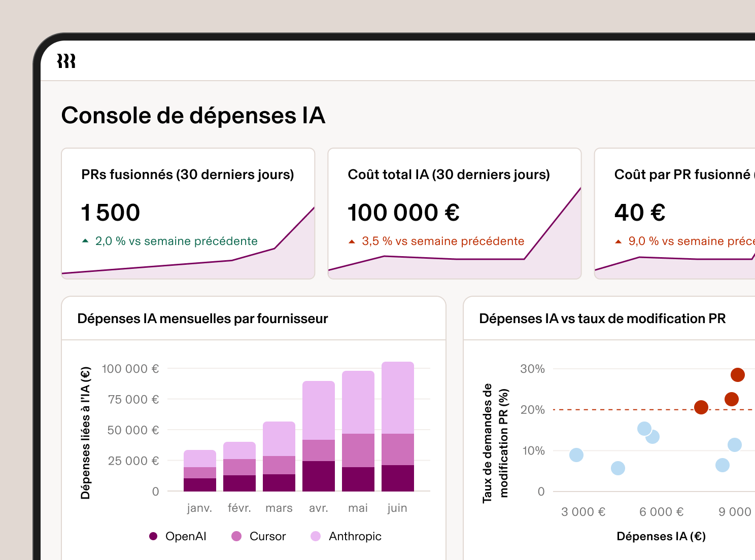Click the févr. axis label
This screenshot has height=560, width=755.
(x=239, y=508)
